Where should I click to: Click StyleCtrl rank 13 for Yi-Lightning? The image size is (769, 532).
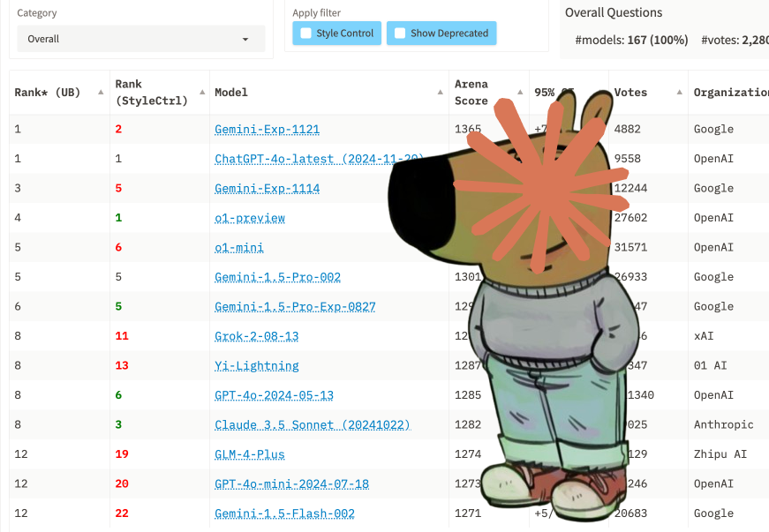point(122,365)
